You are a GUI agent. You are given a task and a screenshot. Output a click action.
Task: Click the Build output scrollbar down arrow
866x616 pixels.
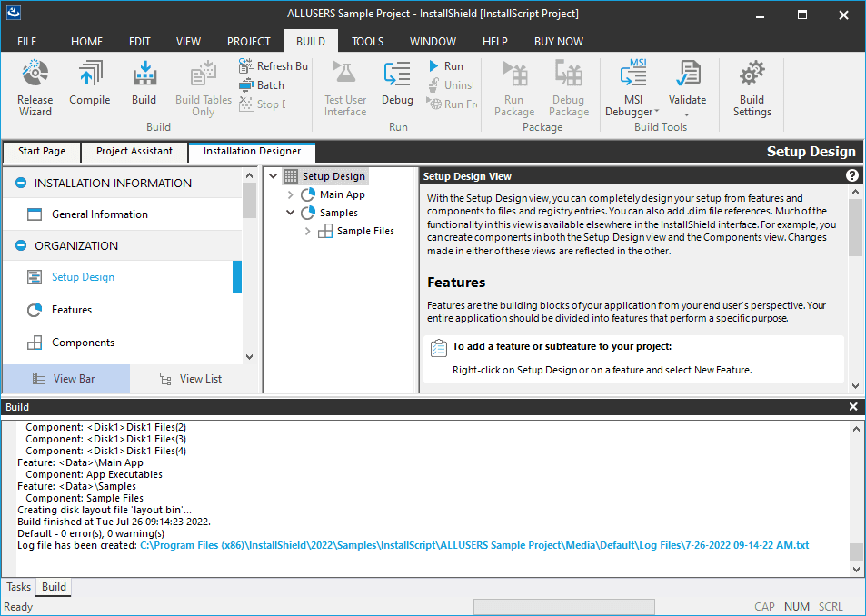[856, 569]
